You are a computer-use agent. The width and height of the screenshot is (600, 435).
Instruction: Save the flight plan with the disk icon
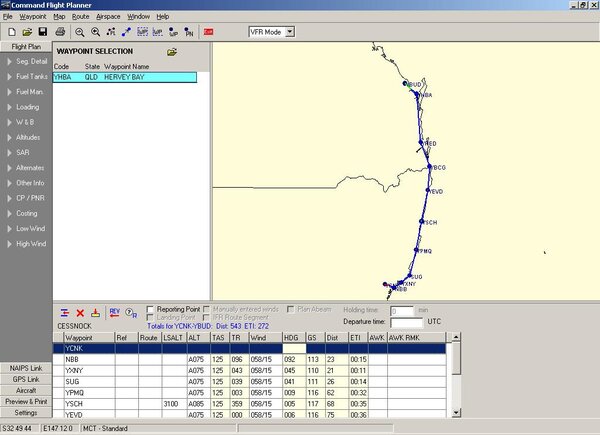click(39, 32)
